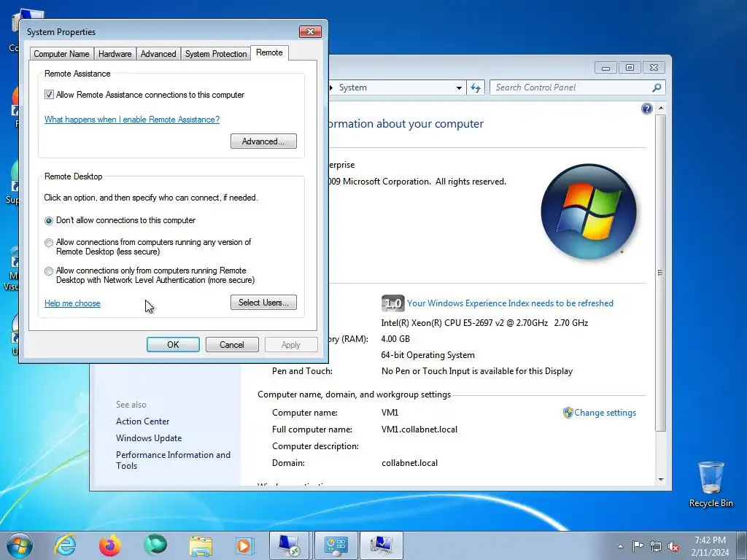The height and width of the screenshot is (560, 747).
Task: Switch to System Properties taskbar button
Action: tap(382, 545)
